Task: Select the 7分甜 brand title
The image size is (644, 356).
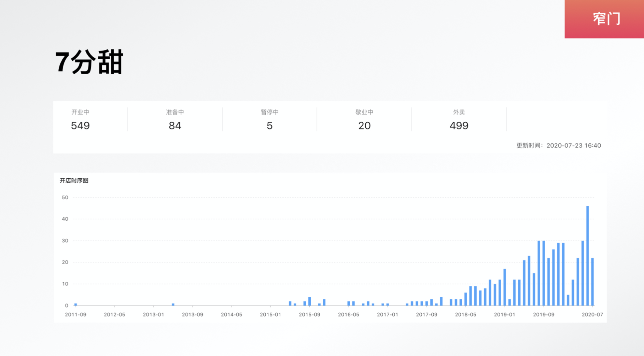Action: coord(89,62)
